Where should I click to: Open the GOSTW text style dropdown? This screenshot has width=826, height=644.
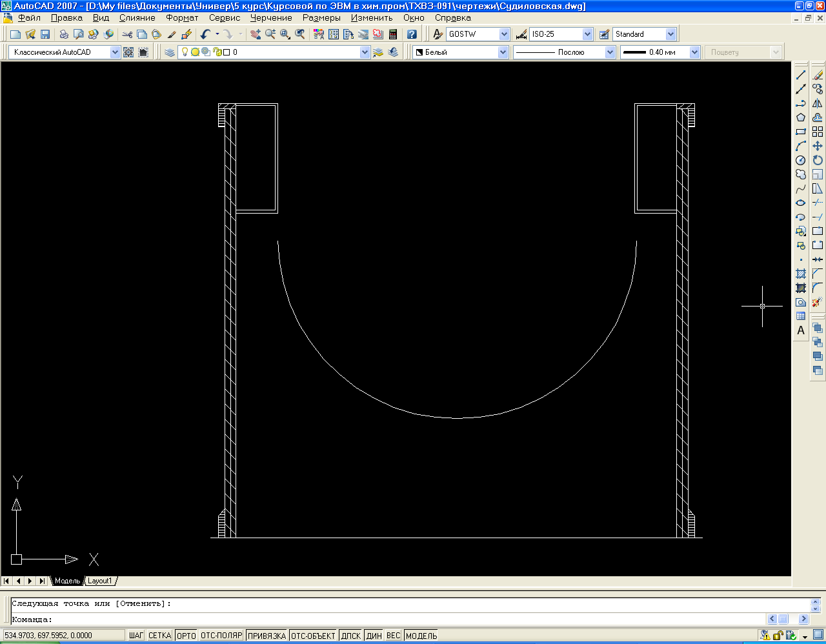(x=504, y=34)
